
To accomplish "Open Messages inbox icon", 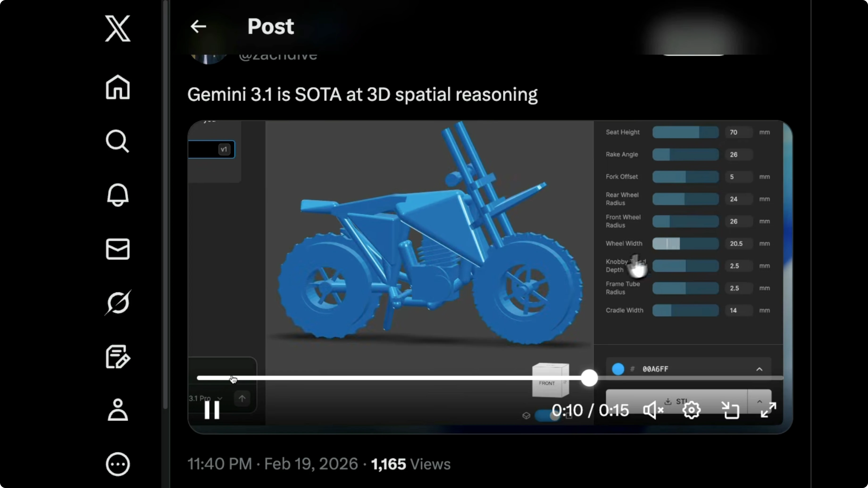I will [x=118, y=249].
